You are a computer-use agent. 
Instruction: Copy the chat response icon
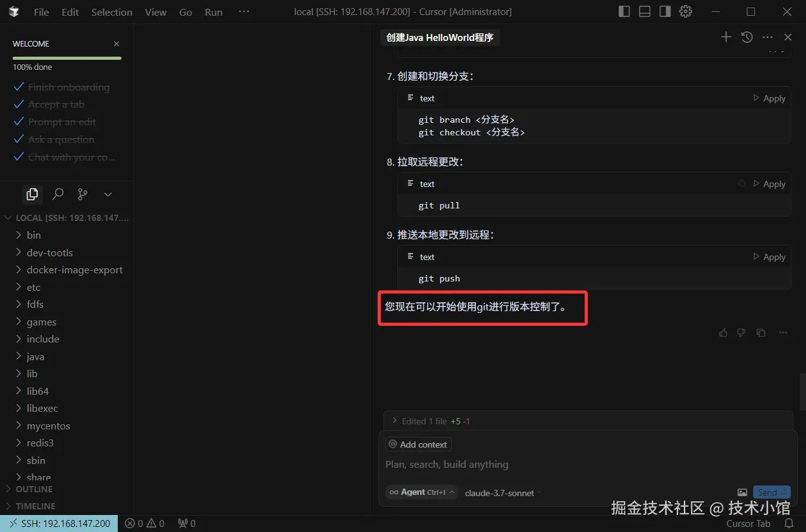761,332
